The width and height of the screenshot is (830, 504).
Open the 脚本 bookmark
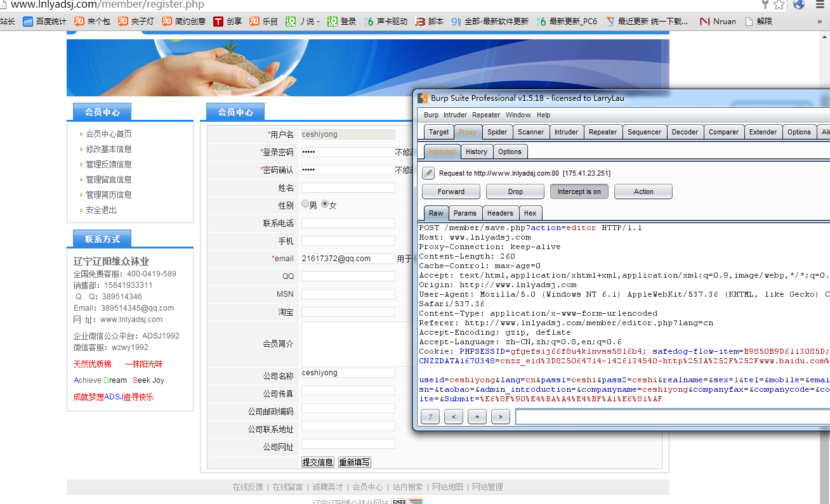click(430, 22)
